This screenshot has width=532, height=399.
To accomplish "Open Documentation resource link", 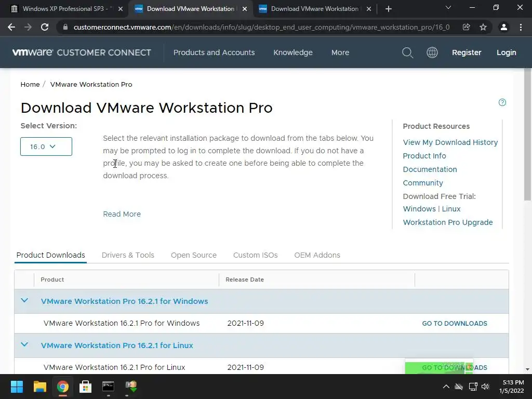I will [430, 169].
